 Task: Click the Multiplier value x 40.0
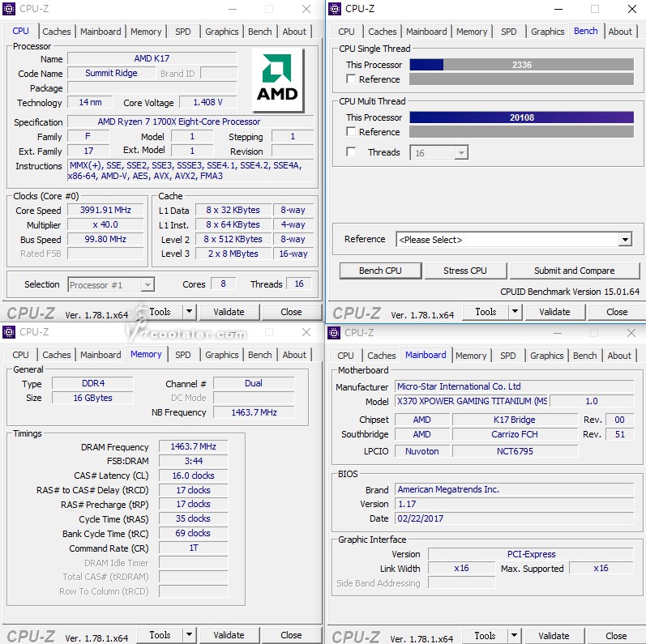(x=105, y=225)
